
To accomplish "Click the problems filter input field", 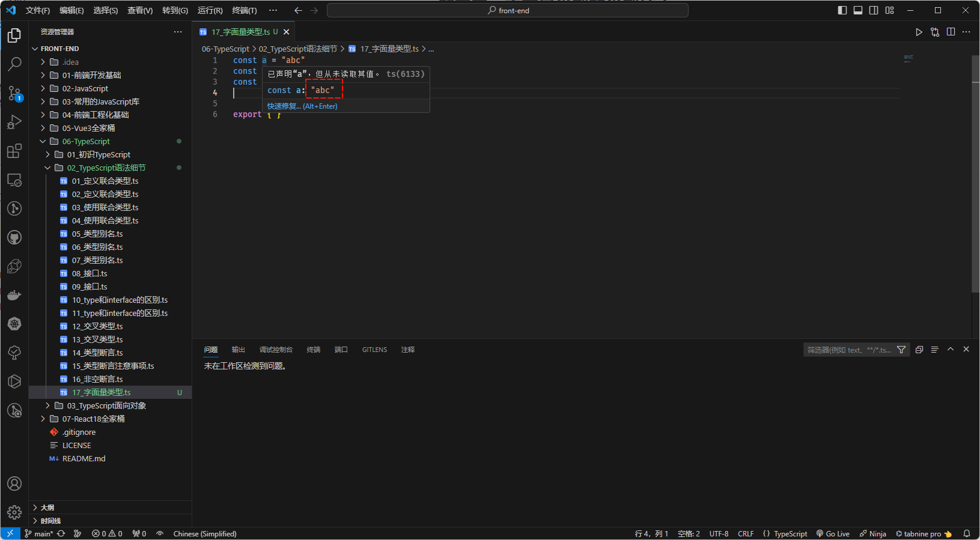I will pos(848,350).
